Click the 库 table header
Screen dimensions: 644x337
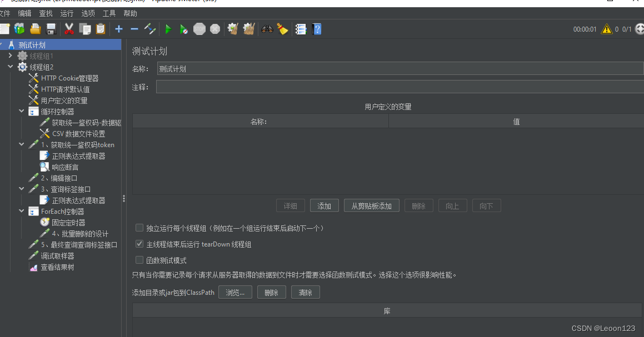point(387,311)
